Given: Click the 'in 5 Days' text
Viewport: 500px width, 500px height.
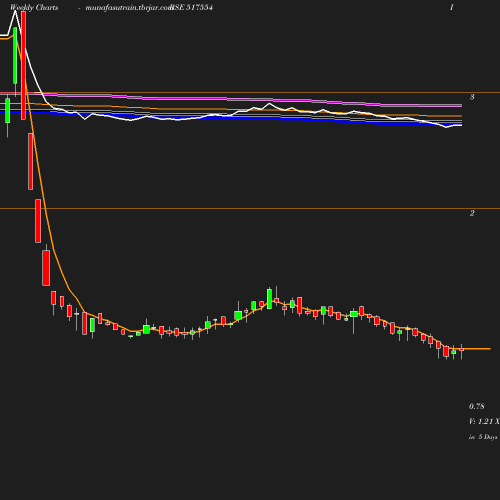Looking at the screenshot, I should click(483, 437).
